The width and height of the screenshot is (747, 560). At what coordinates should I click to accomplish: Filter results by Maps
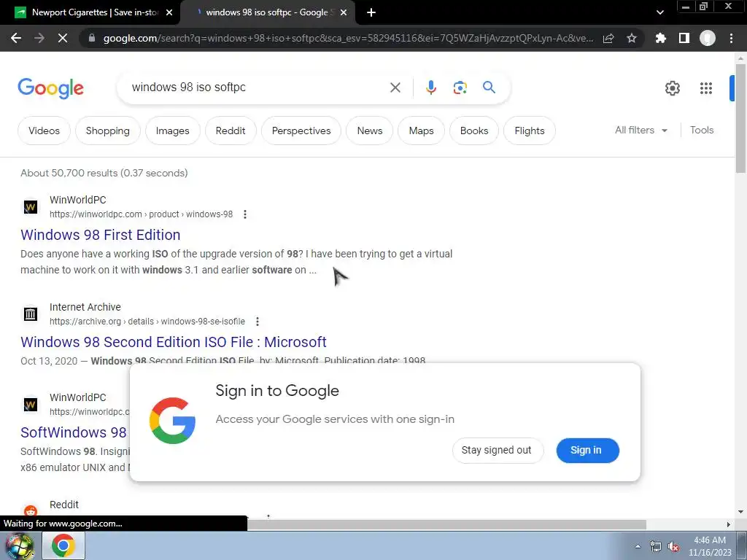click(421, 131)
